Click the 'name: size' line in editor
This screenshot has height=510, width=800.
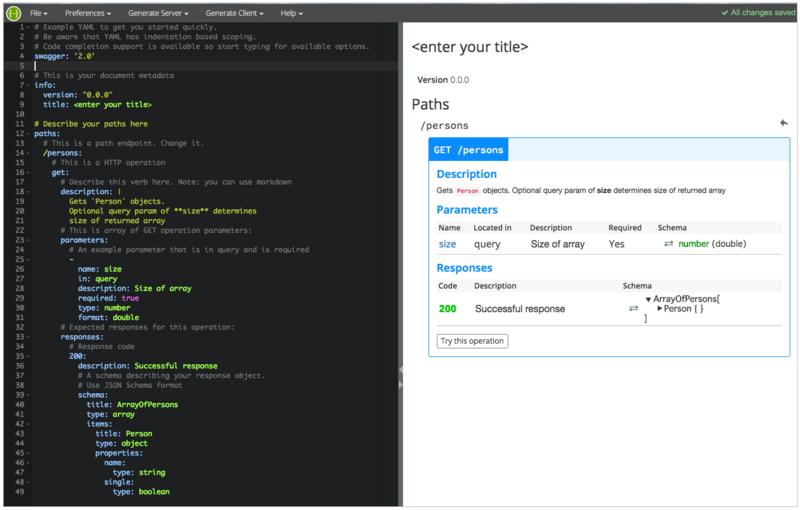(x=99, y=269)
